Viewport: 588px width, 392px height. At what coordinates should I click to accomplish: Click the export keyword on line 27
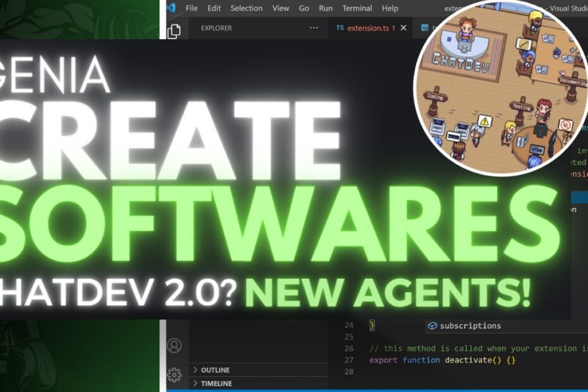383,360
